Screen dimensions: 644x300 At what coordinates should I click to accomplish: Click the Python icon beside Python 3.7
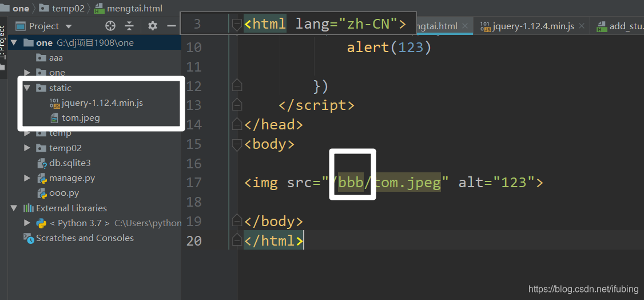[x=41, y=223]
